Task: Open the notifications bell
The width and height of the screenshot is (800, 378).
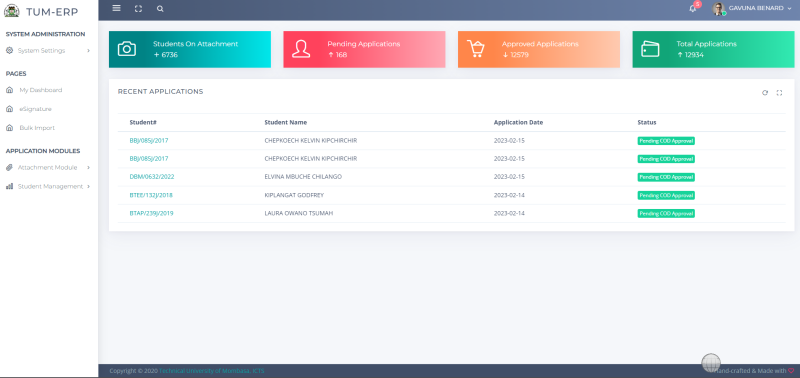Action: 692,9
